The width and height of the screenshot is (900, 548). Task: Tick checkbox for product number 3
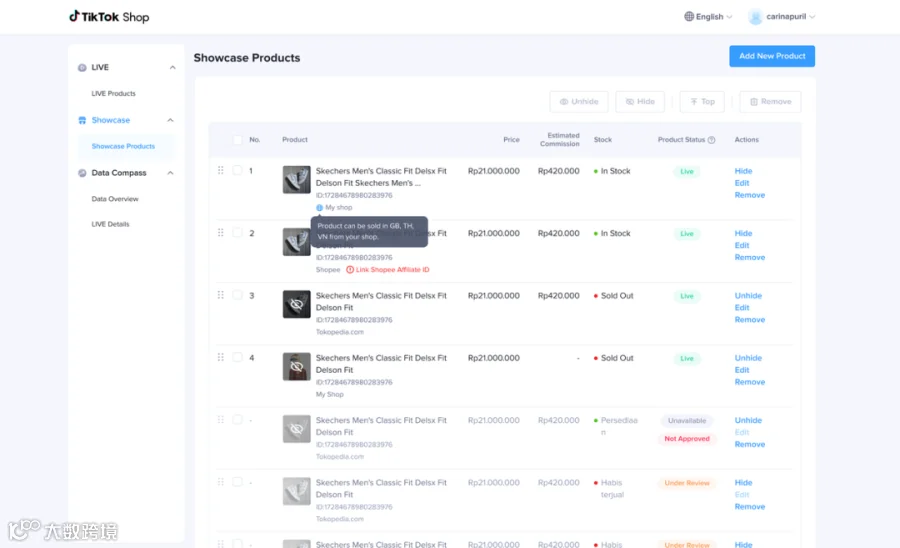coord(237,295)
